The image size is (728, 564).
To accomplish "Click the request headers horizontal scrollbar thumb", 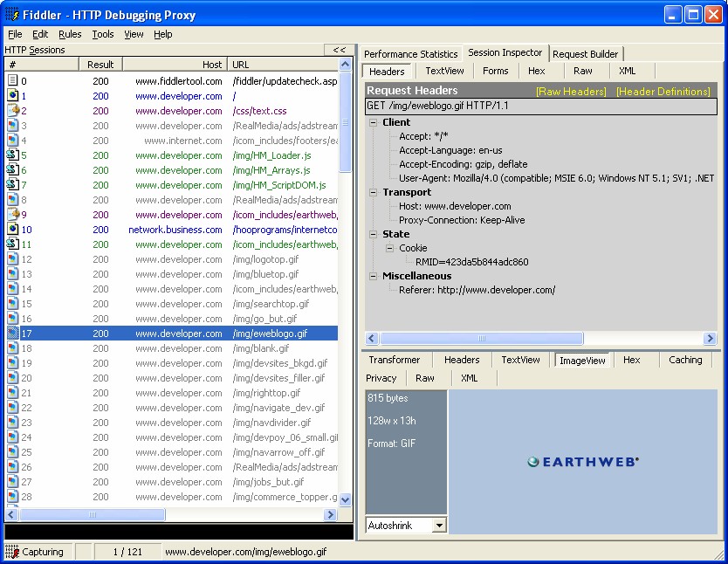I will (482, 338).
